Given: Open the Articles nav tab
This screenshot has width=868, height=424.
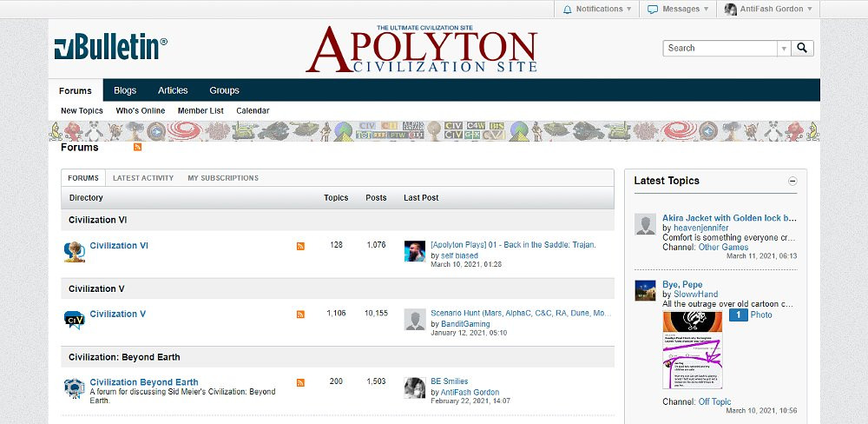Looking at the screenshot, I should pos(173,90).
